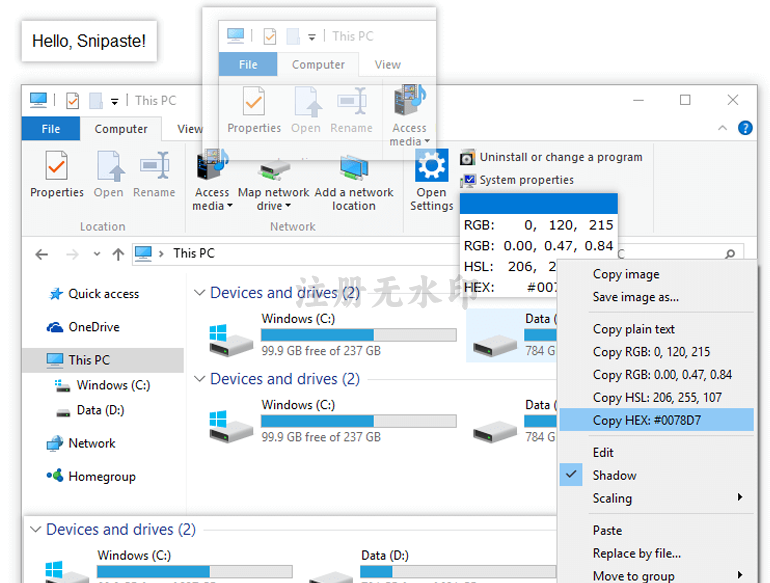
Task: Click This PC computer icon in title bar
Action: coord(38,100)
